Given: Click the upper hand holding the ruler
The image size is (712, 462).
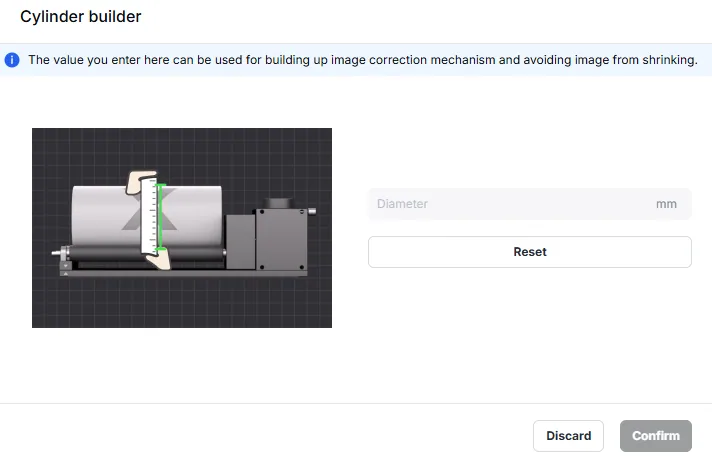Looking at the screenshot, I should click(x=140, y=181).
